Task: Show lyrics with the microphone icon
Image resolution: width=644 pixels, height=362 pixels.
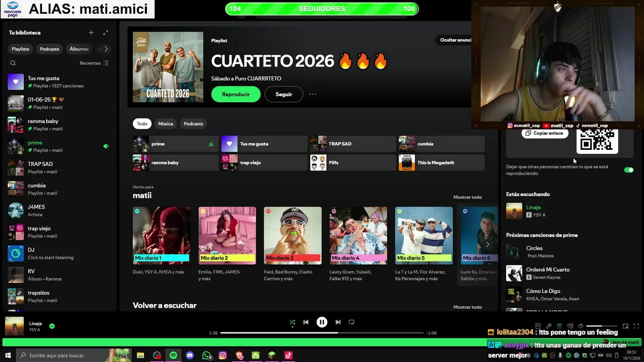Action: point(549,326)
